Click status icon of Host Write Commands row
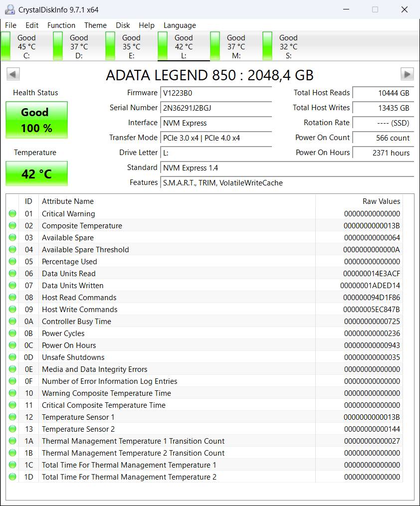The height and width of the screenshot is (506, 420). click(12, 309)
